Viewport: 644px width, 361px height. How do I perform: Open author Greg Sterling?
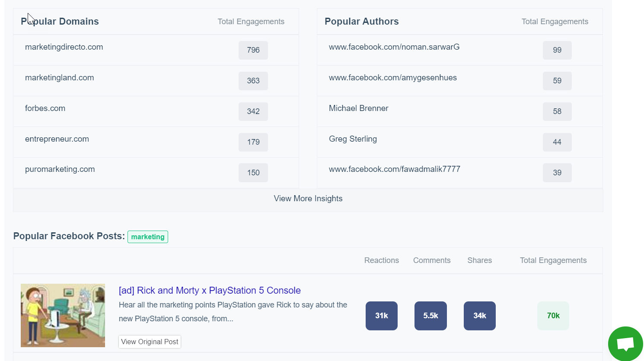click(353, 139)
